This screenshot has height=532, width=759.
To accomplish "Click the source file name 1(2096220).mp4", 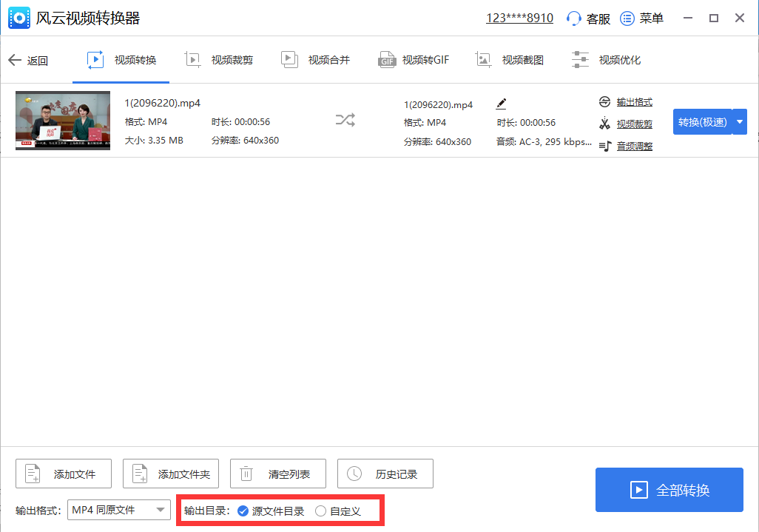I will click(163, 103).
